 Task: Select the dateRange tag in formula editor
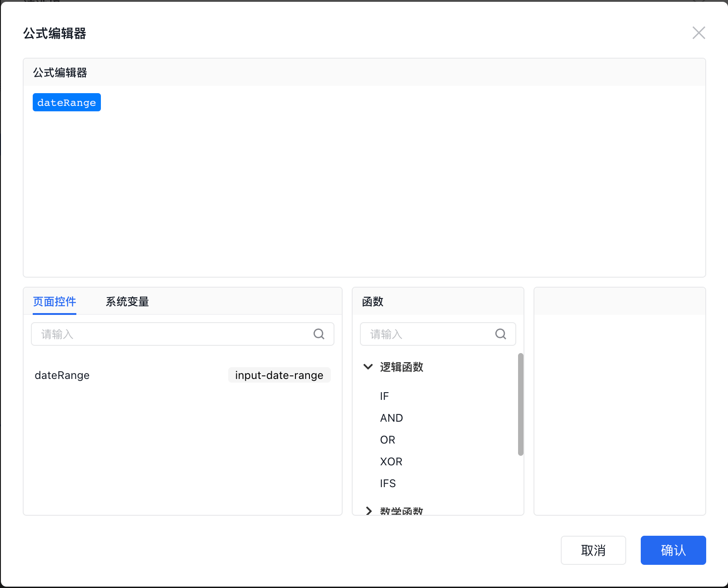[x=67, y=102]
